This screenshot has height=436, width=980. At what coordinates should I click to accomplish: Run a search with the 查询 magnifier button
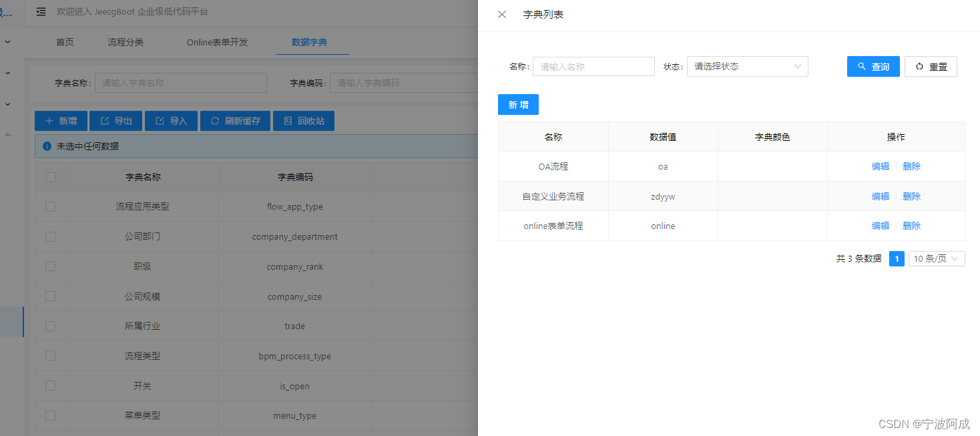pyautogui.click(x=873, y=66)
